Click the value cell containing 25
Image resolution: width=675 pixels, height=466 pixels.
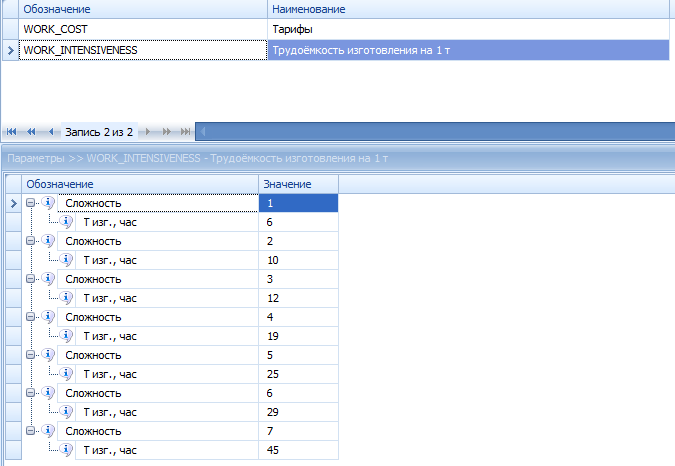pyautogui.click(x=297, y=374)
